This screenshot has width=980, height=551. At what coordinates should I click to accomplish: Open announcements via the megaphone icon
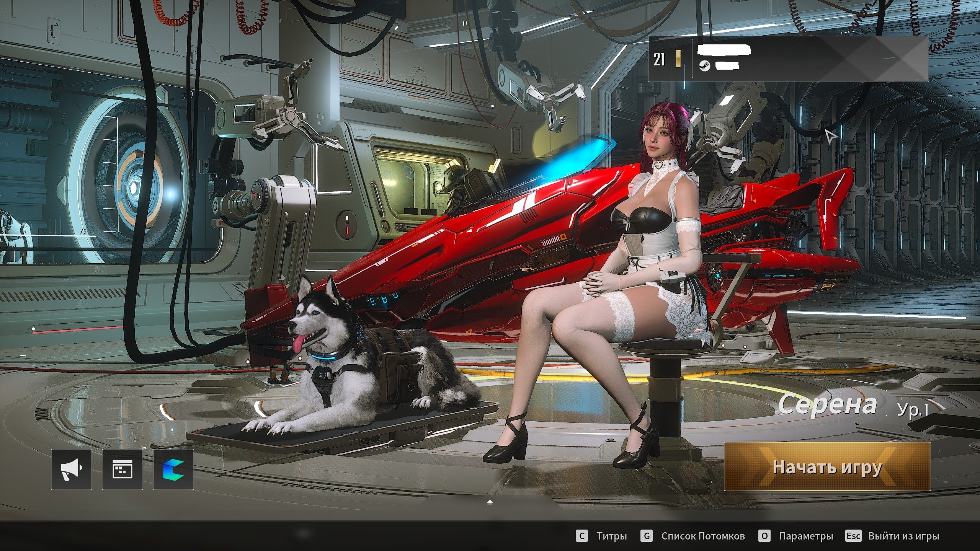[71, 469]
